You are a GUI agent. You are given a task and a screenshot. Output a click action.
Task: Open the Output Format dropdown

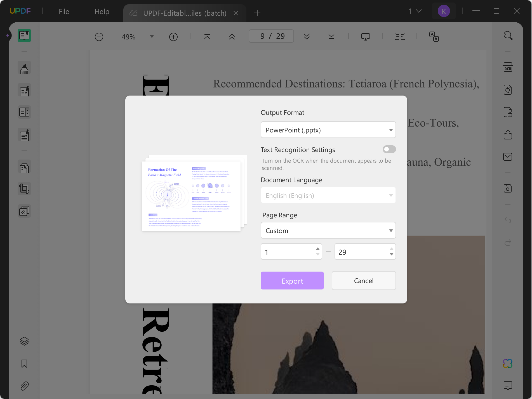[328, 130]
